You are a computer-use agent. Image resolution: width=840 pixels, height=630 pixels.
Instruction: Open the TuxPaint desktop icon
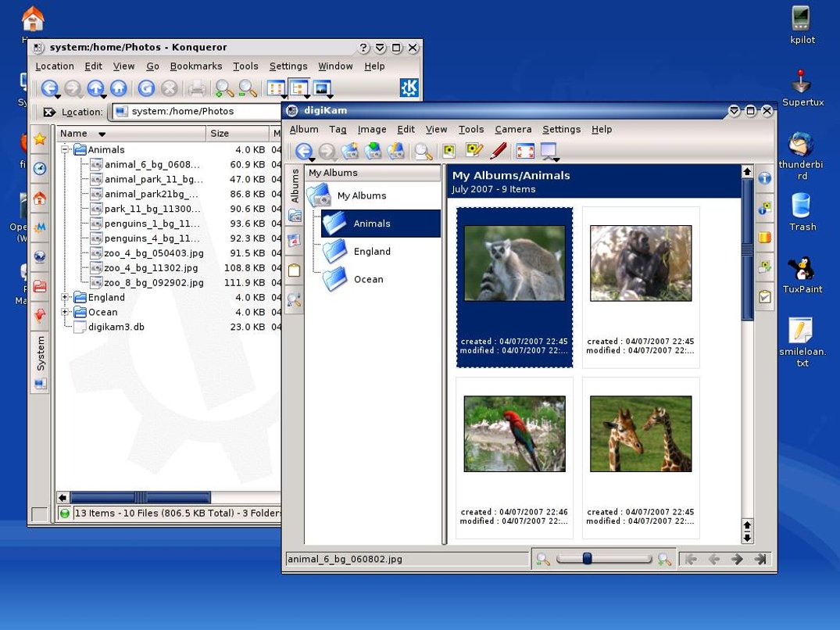tap(802, 275)
